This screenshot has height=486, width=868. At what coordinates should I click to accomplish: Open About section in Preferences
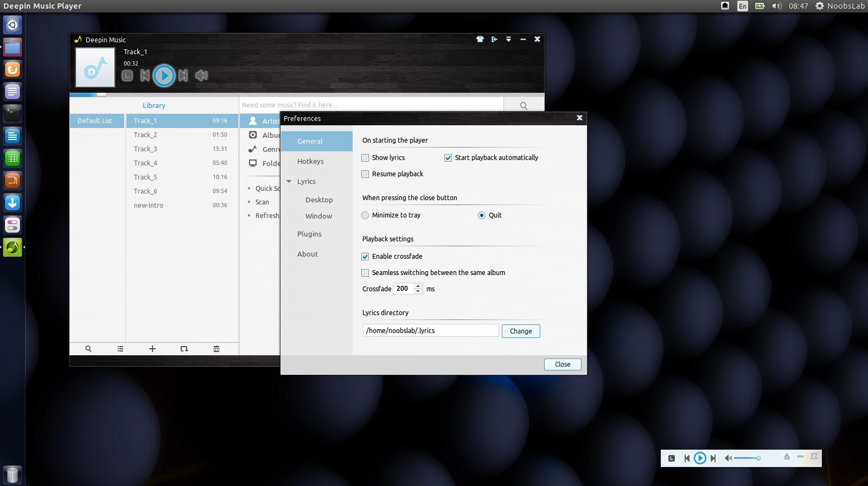point(308,254)
